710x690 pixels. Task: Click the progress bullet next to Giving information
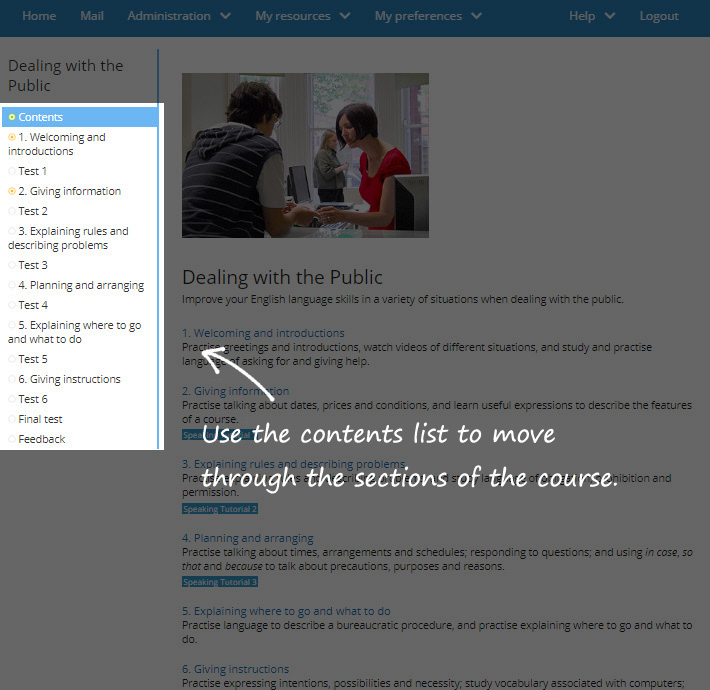[x=12, y=191]
